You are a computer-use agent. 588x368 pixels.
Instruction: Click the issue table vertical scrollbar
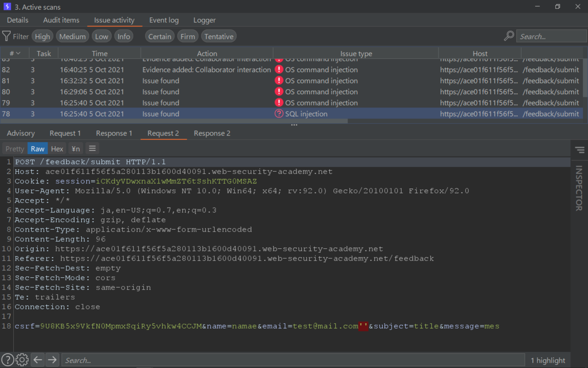click(586, 78)
